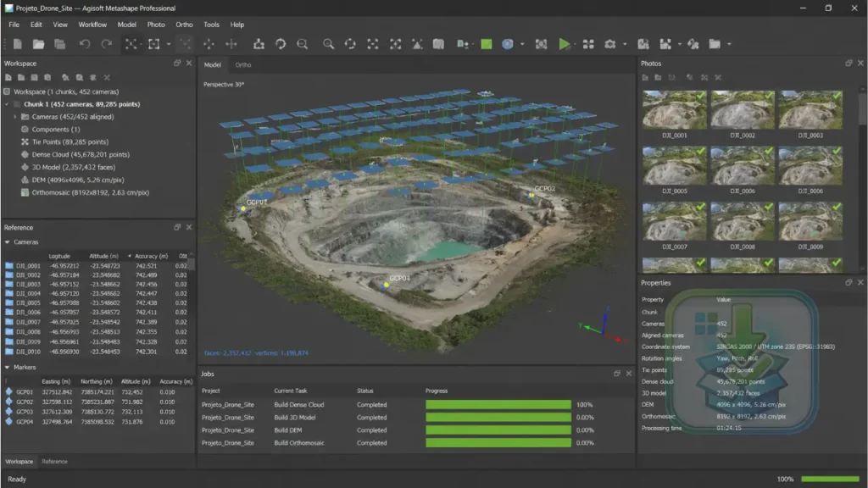Sort cameras by Accuracy (m) column header
The height and width of the screenshot is (488, 868).
tap(151, 256)
